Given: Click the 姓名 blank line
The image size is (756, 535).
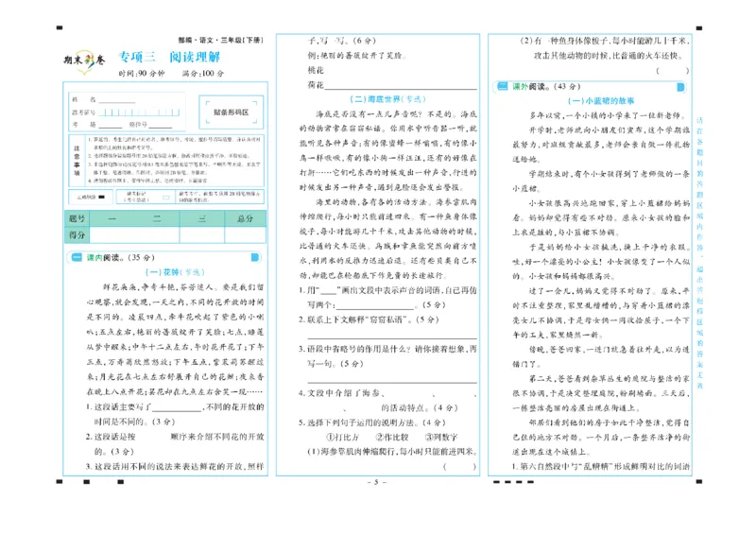Looking at the screenshot, I should point(116,100).
